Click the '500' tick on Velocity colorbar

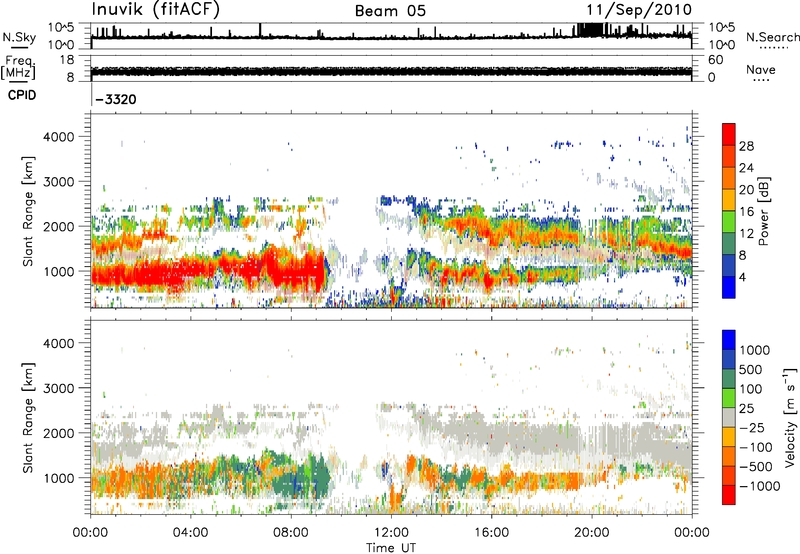click(751, 370)
